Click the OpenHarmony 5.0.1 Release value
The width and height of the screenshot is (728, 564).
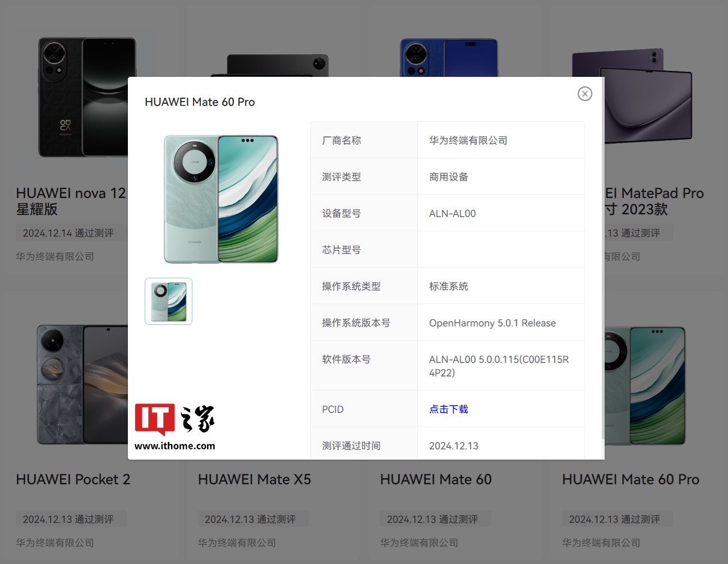point(492,323)
